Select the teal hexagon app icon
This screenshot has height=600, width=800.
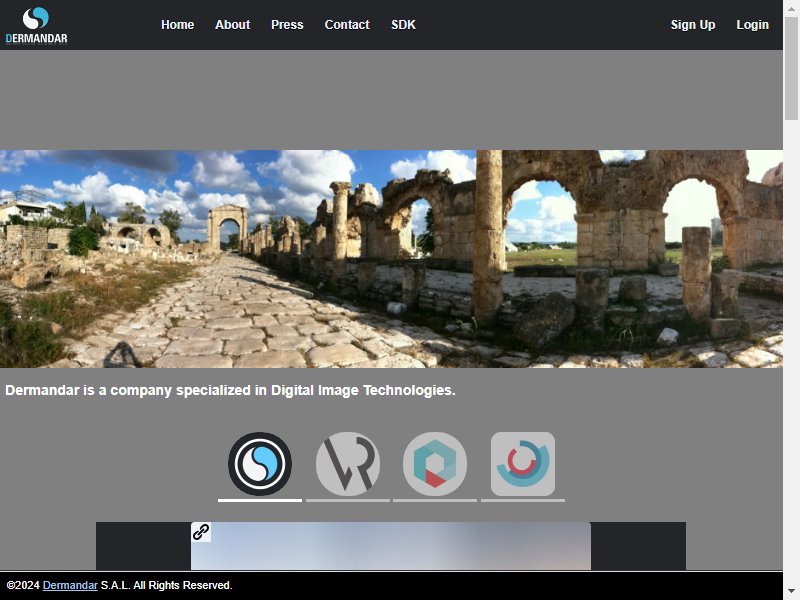click(x=435, y=464)
